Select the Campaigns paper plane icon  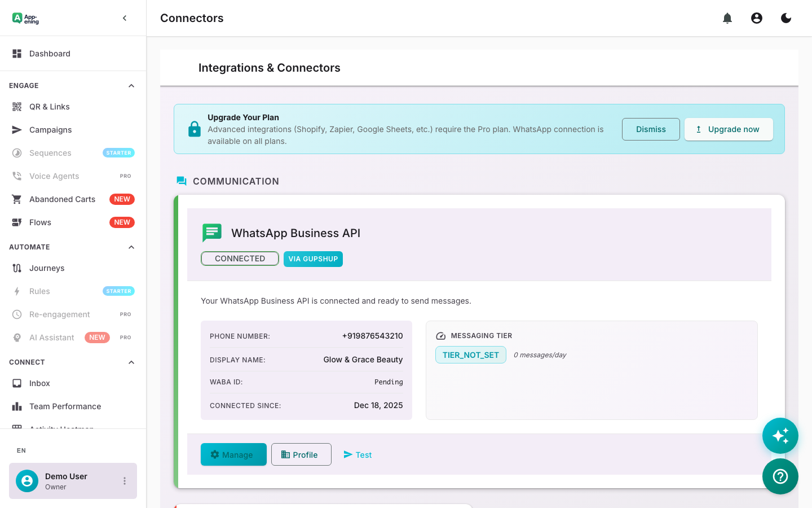point(16,129)
